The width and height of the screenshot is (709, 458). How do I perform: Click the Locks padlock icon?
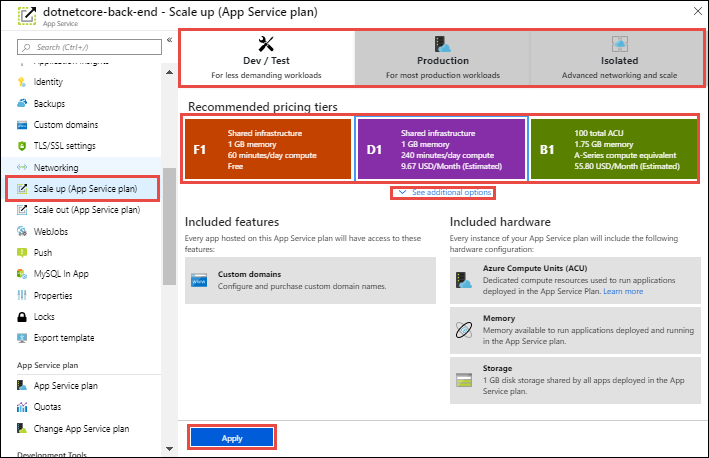[22, 317]
